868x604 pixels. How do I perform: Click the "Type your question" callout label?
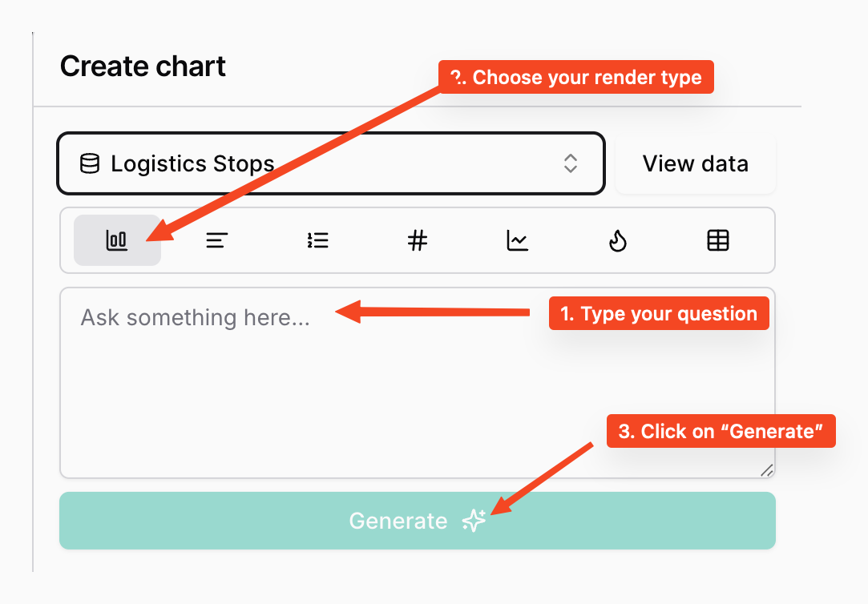pos(659,314)
